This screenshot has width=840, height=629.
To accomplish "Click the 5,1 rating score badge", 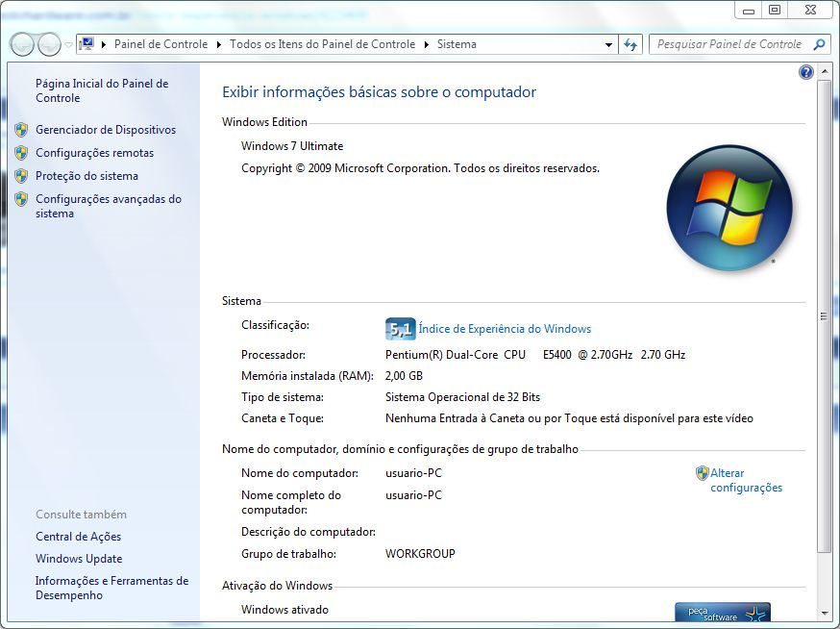I will click(x=400, y=329).
